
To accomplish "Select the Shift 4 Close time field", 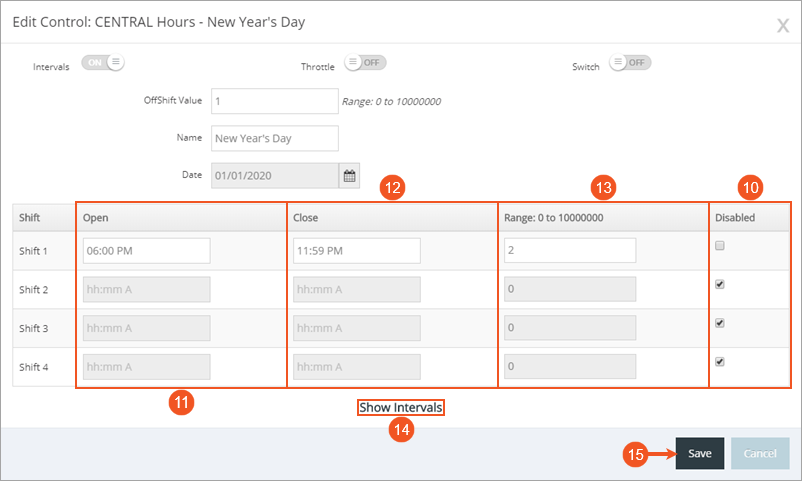I will click(x=357, y=367).
